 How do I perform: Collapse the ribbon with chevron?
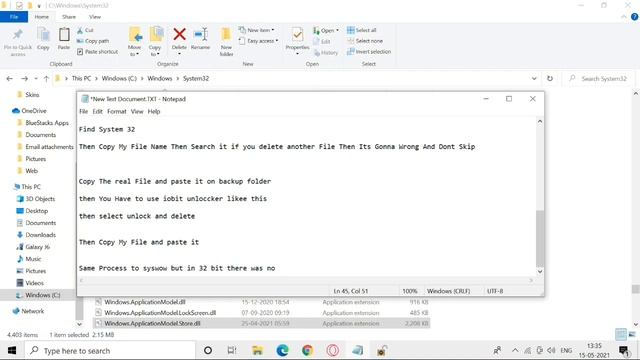click(x=624, y=17)
